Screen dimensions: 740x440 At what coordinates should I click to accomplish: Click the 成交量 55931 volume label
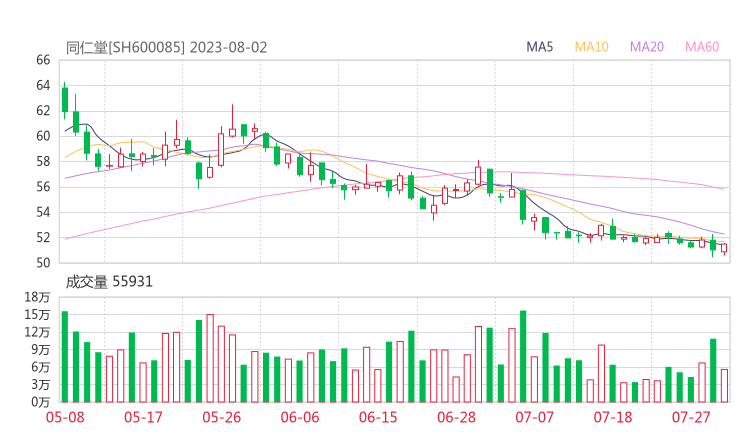[109, 282]
